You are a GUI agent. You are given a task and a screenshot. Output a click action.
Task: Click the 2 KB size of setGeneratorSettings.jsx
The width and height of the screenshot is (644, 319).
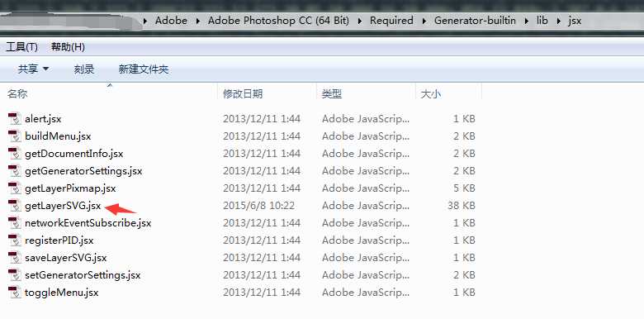click(464, 275)
